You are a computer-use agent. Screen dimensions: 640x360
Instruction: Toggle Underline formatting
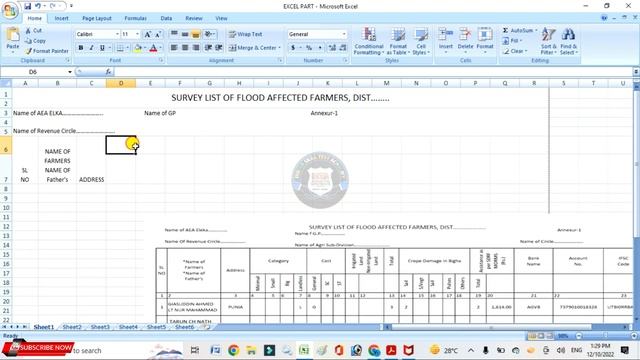(102, 48)
